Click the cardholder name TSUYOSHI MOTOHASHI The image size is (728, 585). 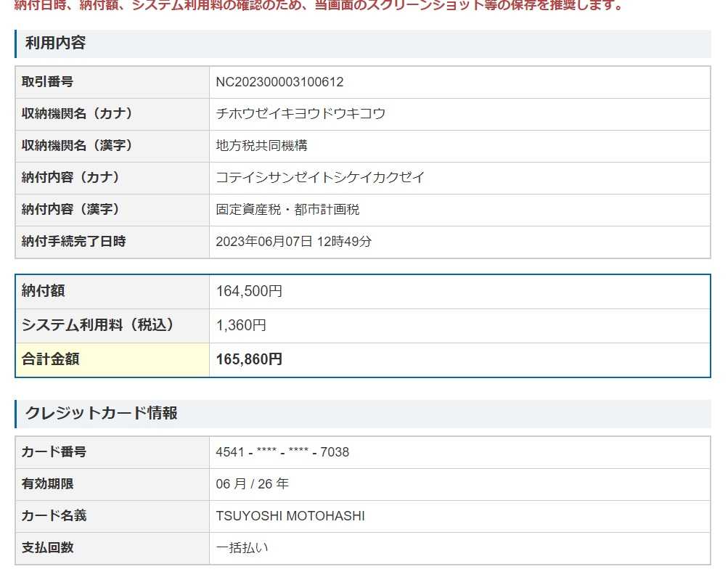[x=290, y=516]
